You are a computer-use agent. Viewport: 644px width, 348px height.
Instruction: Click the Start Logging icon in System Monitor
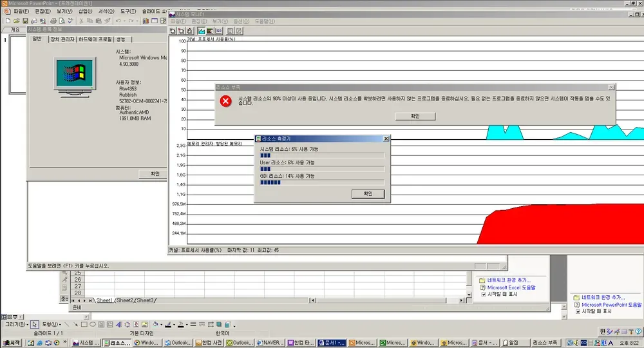point(230,31)
